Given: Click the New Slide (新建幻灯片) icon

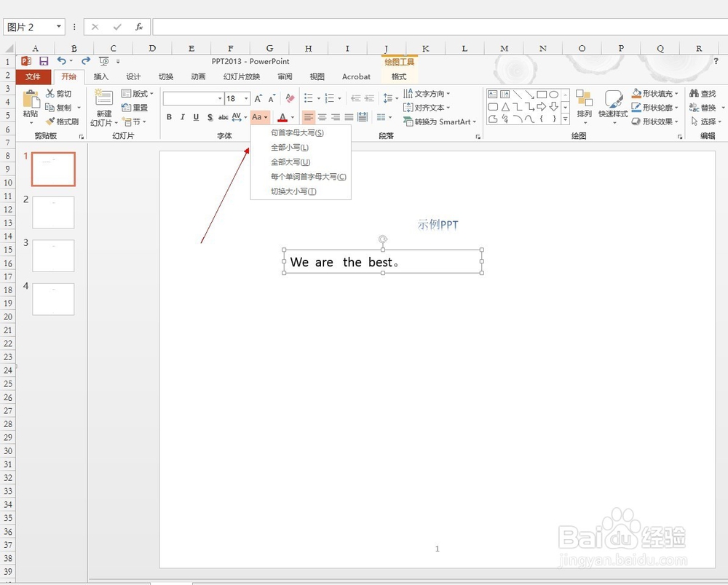Looking at the screenshot, I should coord(103,97).
